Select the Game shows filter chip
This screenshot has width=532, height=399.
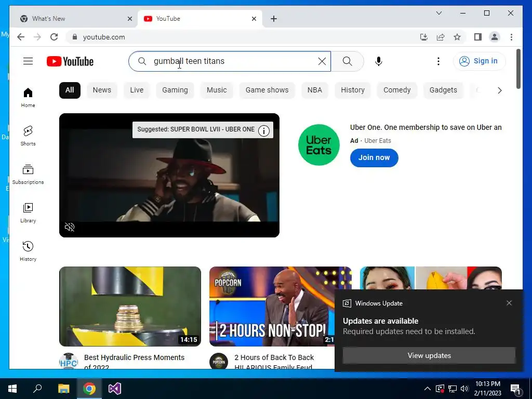267,90
